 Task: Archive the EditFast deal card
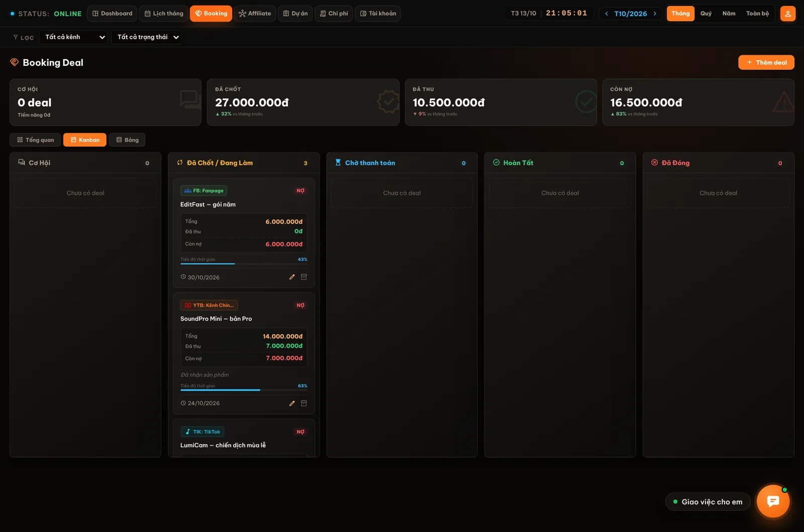(x=304, y=277)
